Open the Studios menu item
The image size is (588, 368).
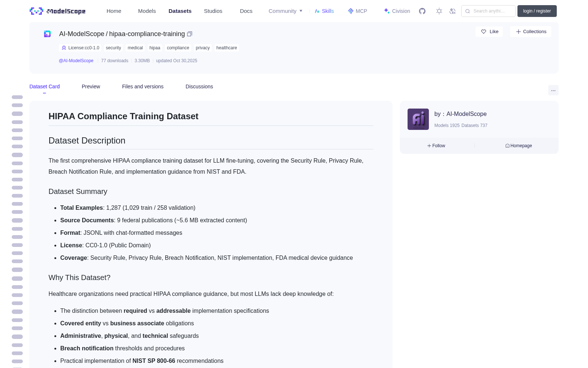point(213,11)
